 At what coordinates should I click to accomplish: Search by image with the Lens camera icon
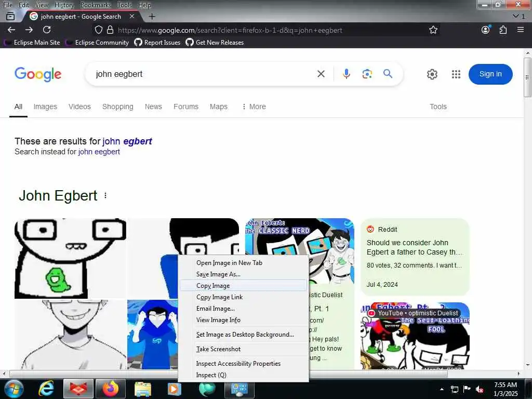[x=367, y=74]
